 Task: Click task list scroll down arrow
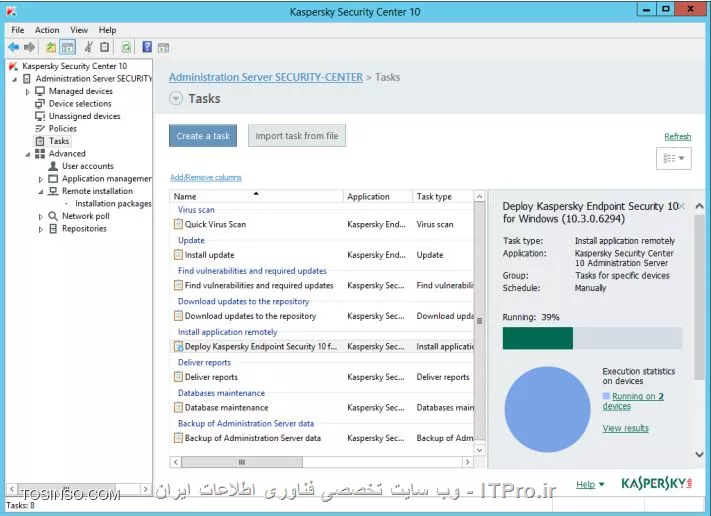click(x=479, y=450)
